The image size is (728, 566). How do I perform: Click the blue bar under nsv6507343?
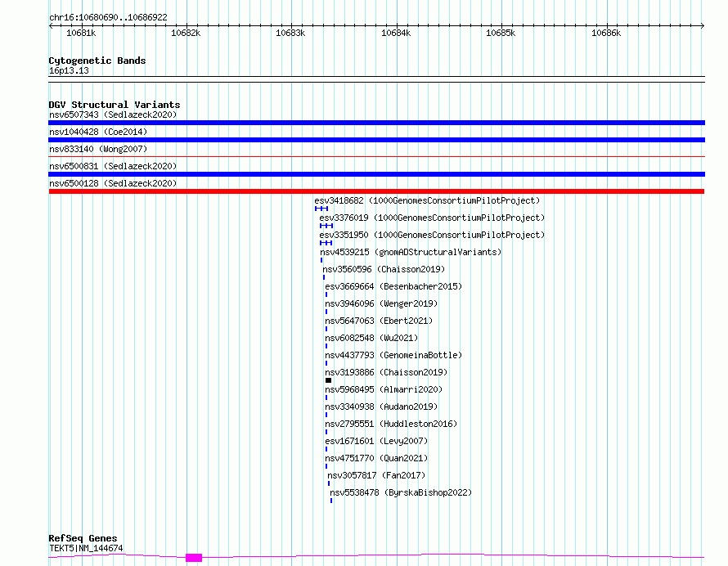pyautogui.click(x=376, y=123)
